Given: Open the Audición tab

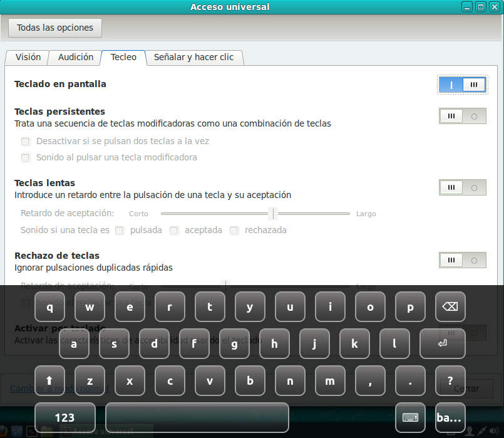Looking at the screenshot, I should [76, 57].
